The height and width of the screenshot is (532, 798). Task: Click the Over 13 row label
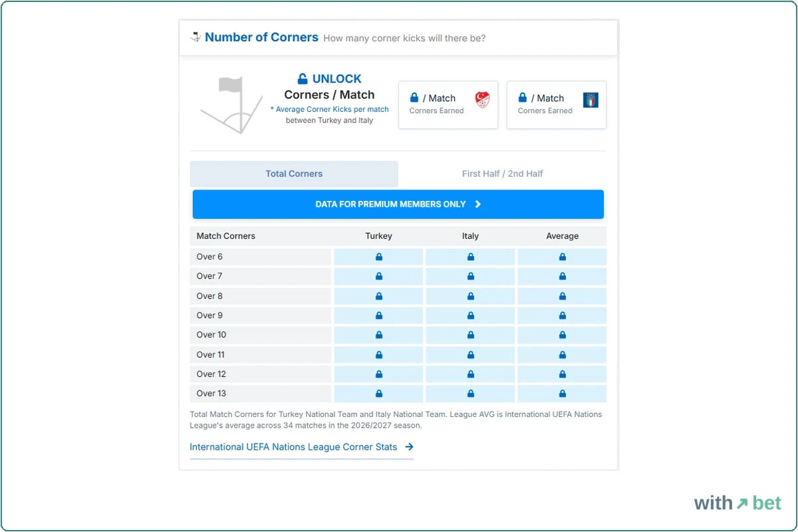(211, 393)
